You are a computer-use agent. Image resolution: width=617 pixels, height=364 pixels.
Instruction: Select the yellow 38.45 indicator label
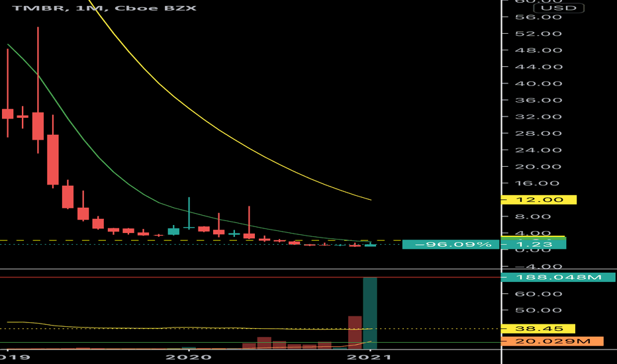(538, 328)
